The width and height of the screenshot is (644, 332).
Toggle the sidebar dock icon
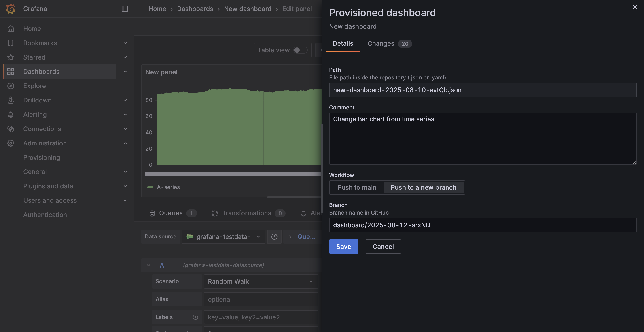click(125, 9)
